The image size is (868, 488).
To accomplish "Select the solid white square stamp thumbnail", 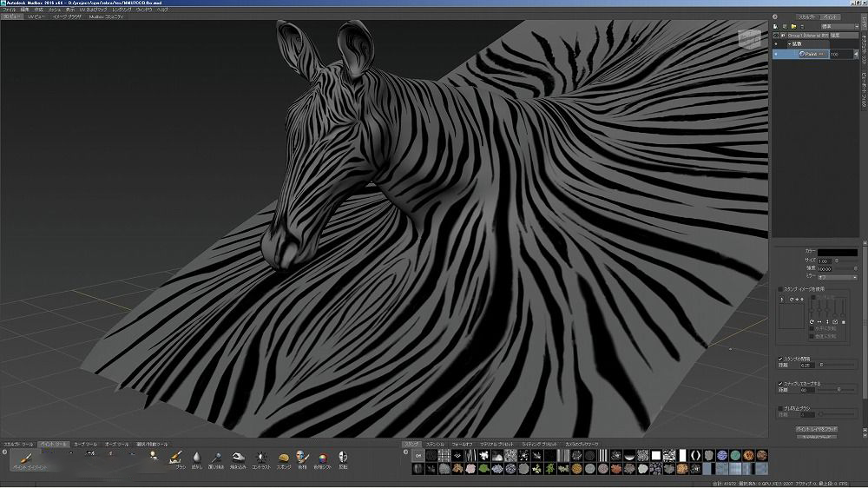I will pos(656,455).
